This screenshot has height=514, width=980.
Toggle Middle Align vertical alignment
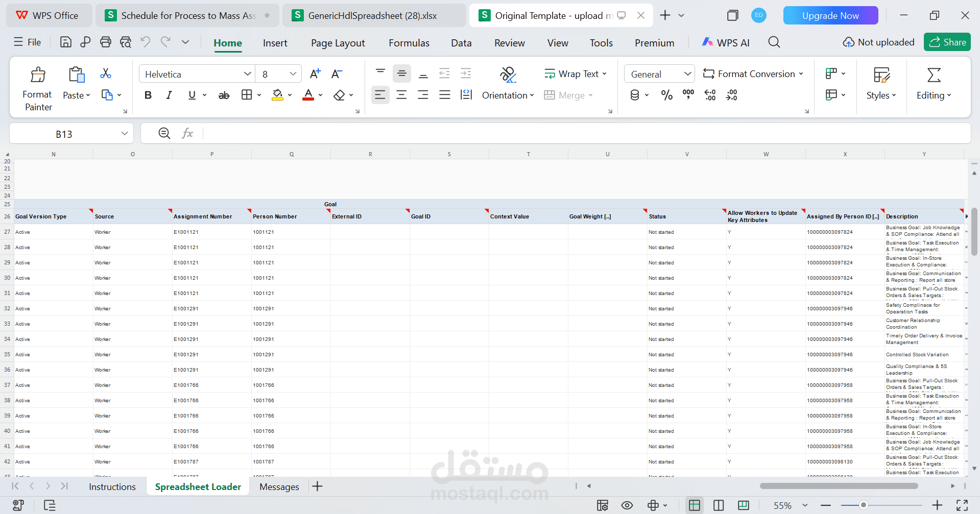pyautogui.click(x=401, y=74)
